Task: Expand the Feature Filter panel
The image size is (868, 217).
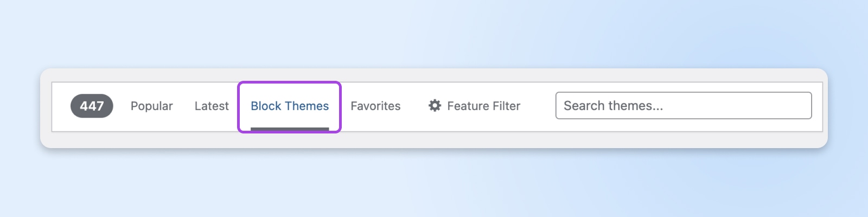Action: (483, 106)
